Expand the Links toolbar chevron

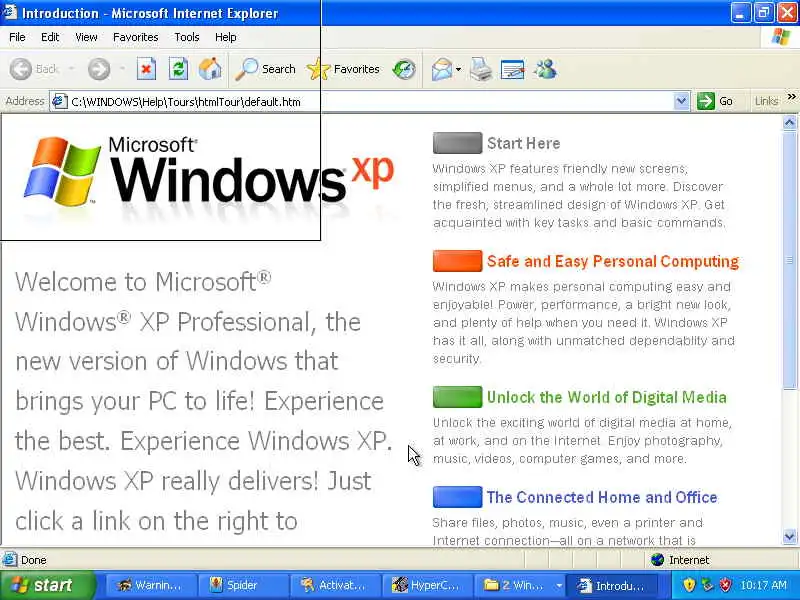point(791,96)
